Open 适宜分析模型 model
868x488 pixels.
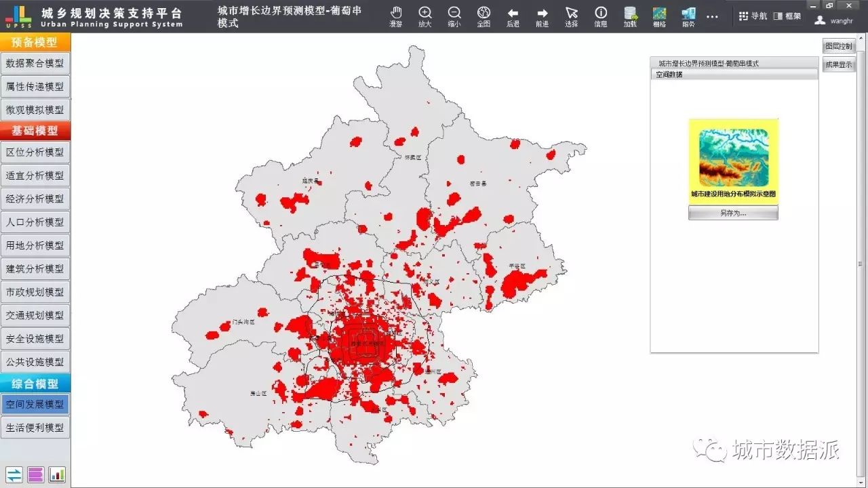35,176
